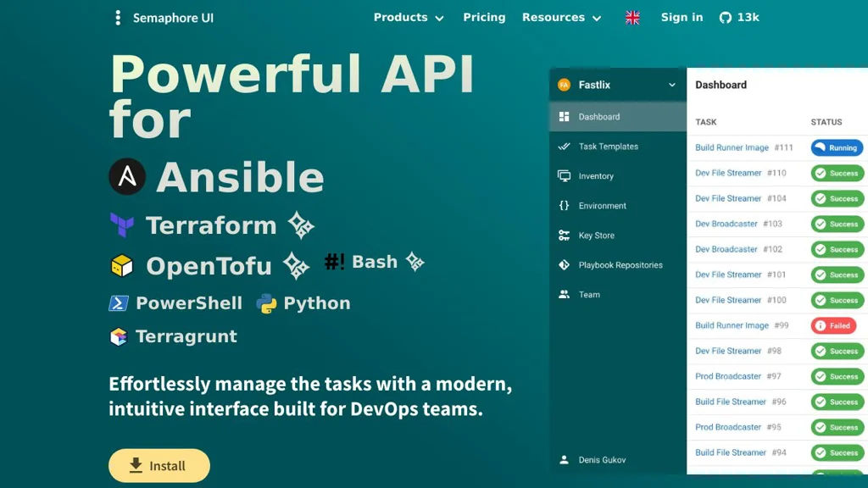The width and height of the screenshot is (868, 488).
Task: Open Inventory in the sidebar
Action: click(618, 176)
